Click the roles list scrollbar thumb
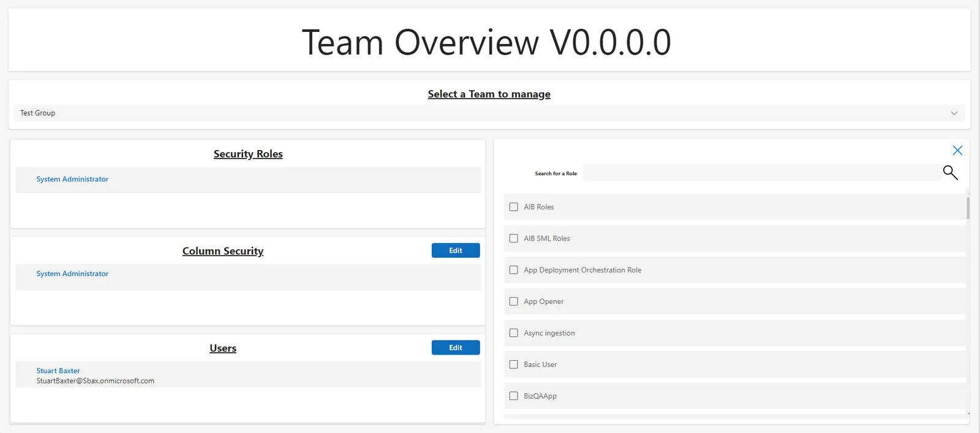This screenshot has height=433, width=980. pos(968,208)
